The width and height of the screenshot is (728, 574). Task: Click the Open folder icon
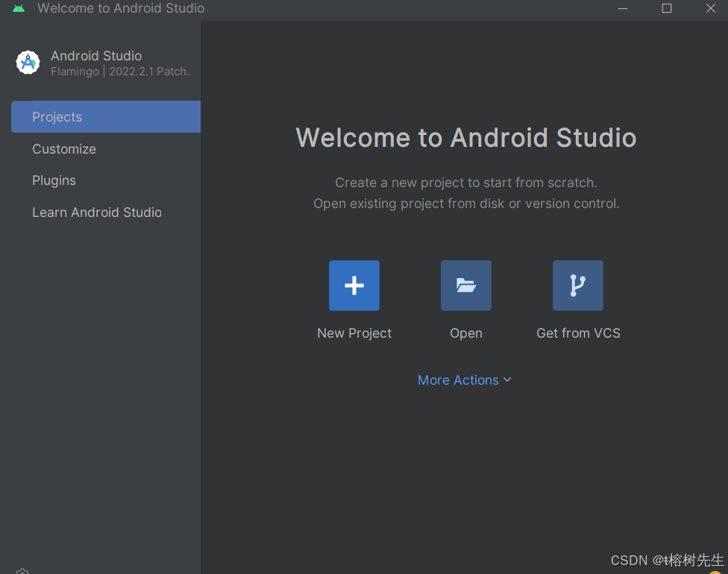466,286
